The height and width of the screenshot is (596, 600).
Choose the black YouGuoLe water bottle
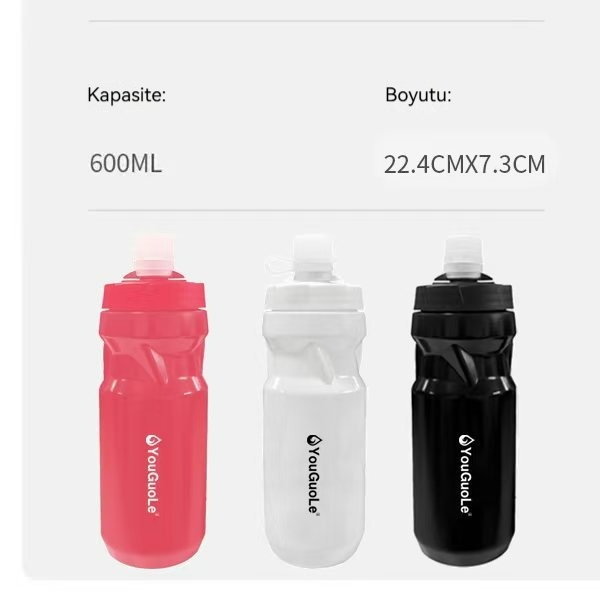463,401
